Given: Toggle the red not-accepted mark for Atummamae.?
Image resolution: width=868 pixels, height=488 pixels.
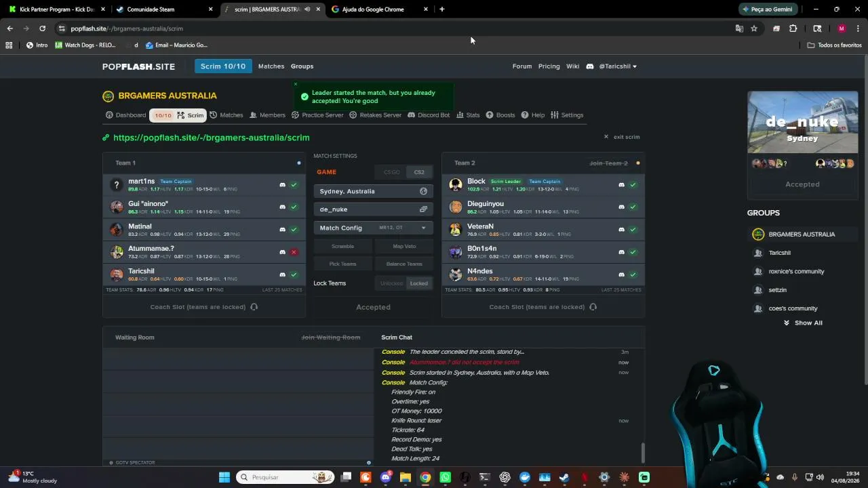Looking at the screenshot, I should coord(294,252).
